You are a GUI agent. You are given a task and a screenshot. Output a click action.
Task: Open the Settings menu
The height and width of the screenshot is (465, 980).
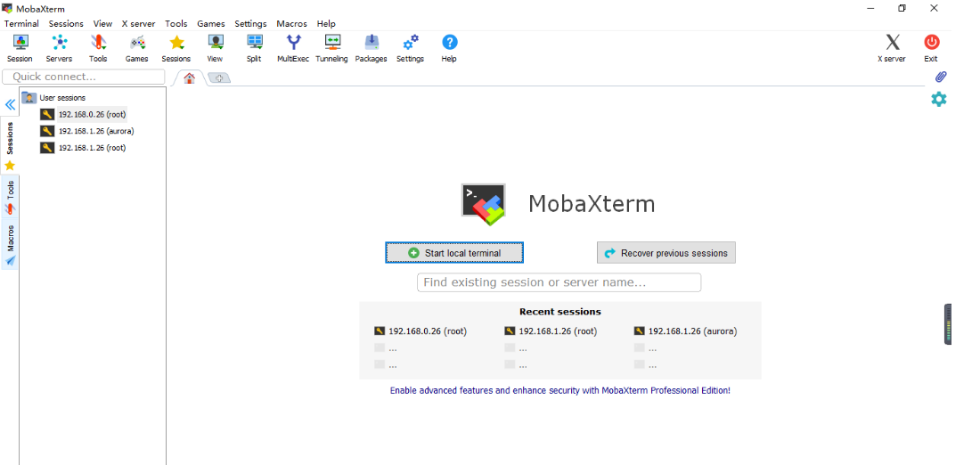[x=250, y=24]
